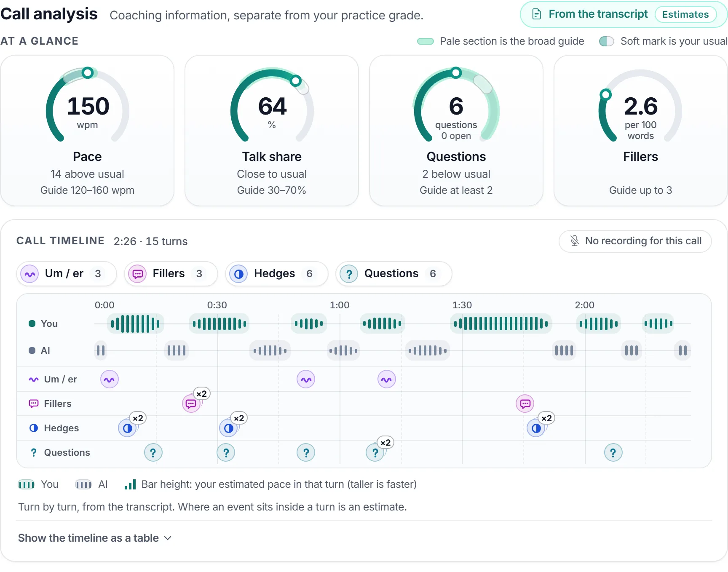Viewport: 728px width, 572px height.
Task: Select the Um / er marker near 0:00
Action: 110,380
